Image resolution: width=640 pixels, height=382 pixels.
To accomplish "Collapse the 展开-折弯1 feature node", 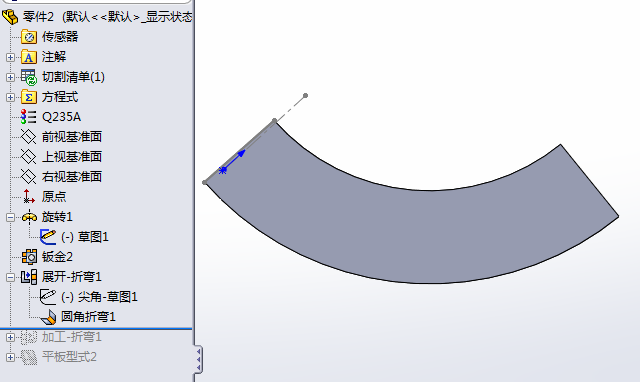I will (x=11, y=277).
